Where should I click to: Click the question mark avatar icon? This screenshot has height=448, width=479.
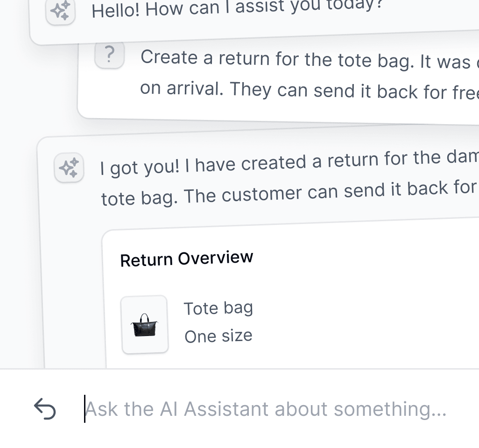(x=109, y=55)
